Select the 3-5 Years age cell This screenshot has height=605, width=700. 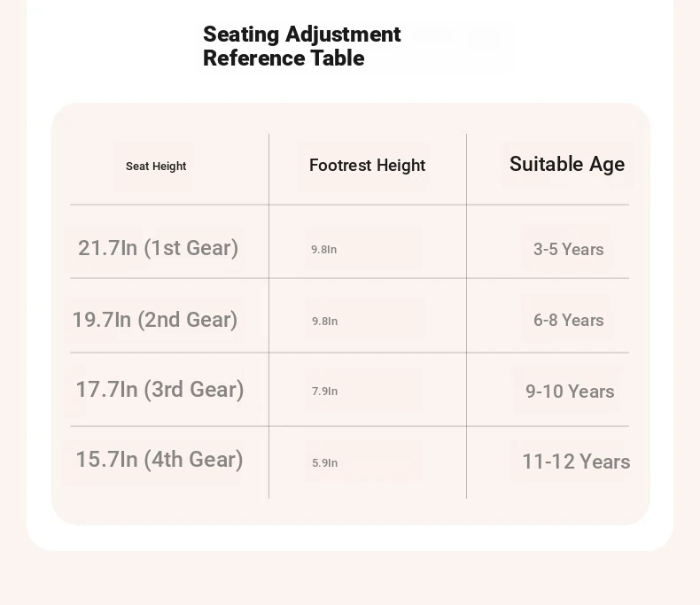pos(568,250)
